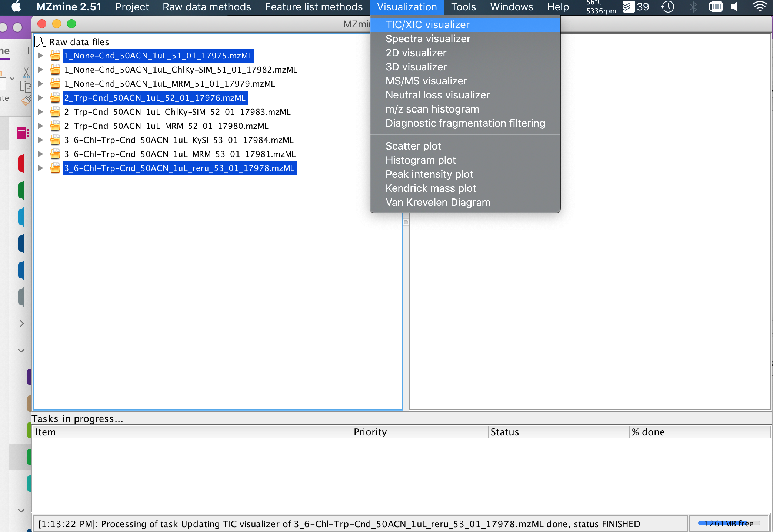
Task: Choose Spectra visualizer
Action: 465,39
